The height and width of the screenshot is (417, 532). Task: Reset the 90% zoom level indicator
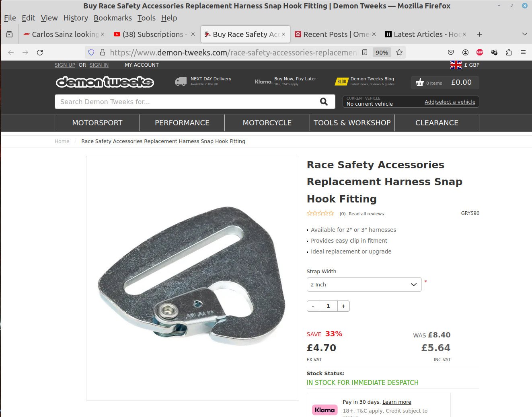click(x=382, y=52)
